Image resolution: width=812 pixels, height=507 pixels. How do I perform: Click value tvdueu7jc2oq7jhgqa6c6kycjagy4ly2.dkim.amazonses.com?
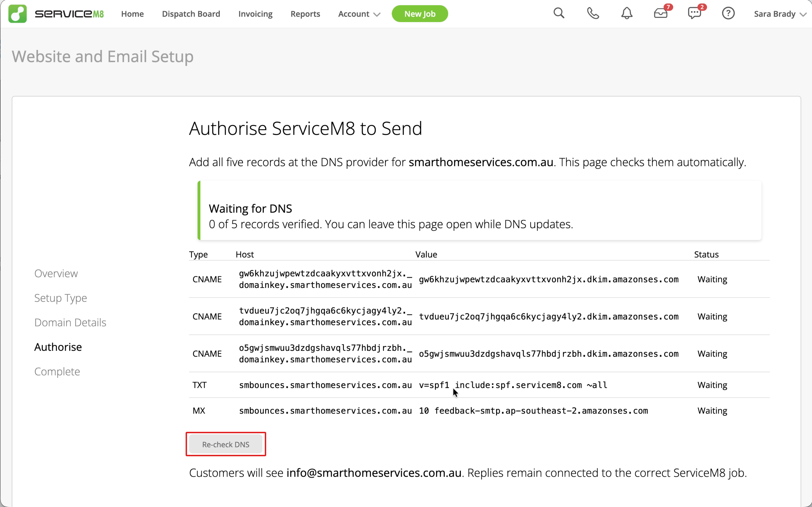548,316
